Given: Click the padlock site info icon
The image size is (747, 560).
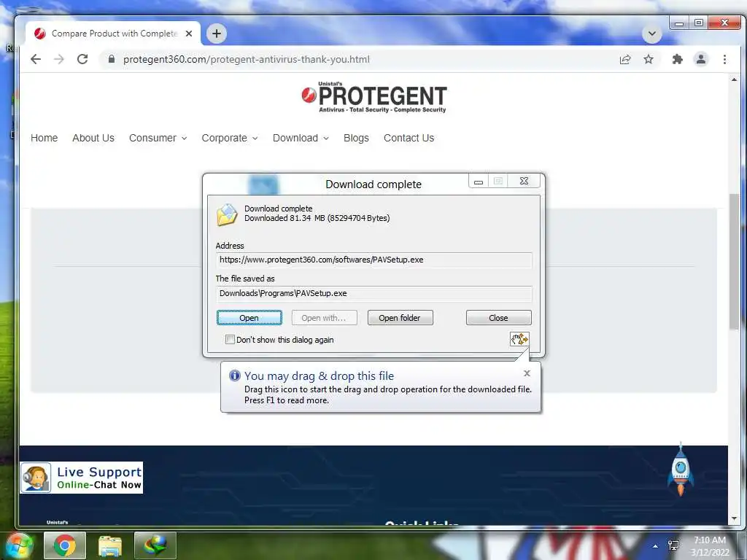Looking at the screenshot, I should tap(112, 59).
